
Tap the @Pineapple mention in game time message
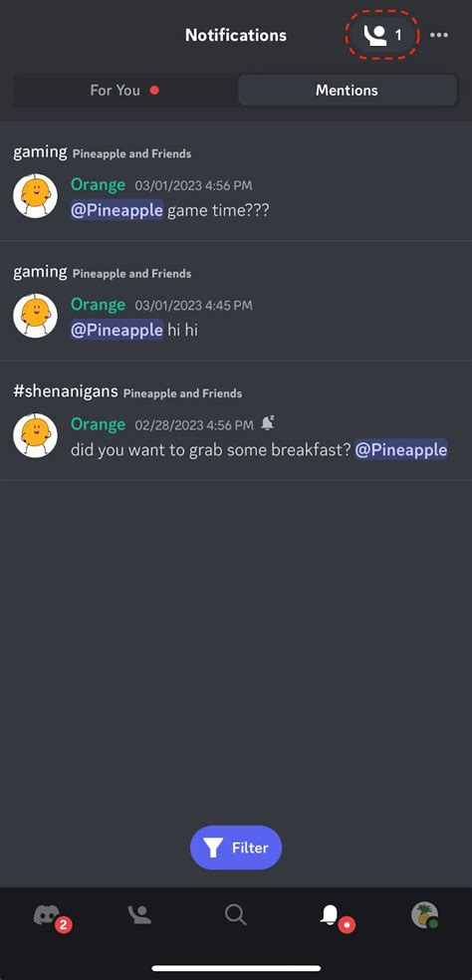117,210
